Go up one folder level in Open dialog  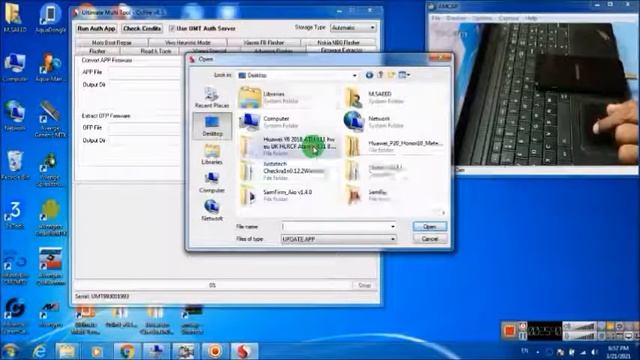[x=380, y=75]
